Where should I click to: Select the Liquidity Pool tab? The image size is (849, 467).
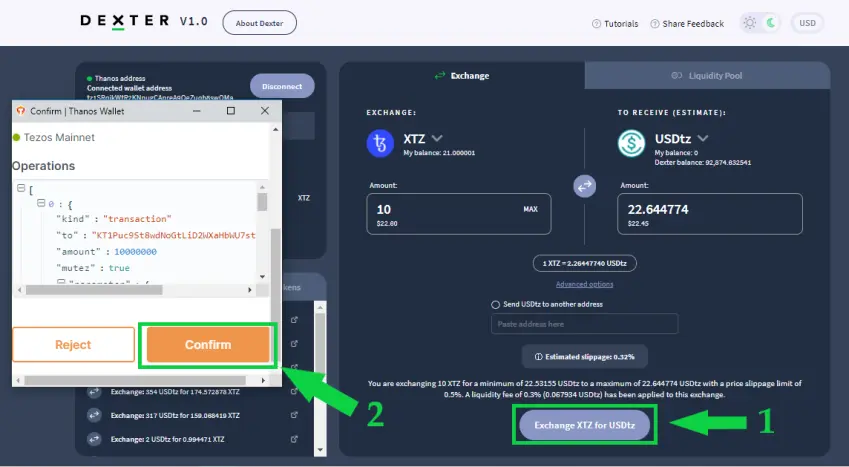(707, 76)
